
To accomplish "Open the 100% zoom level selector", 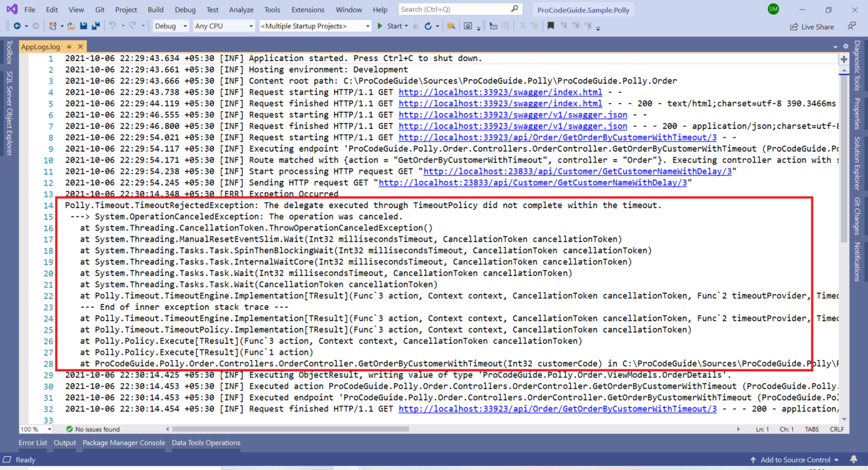I will click(x=36, y=429).
